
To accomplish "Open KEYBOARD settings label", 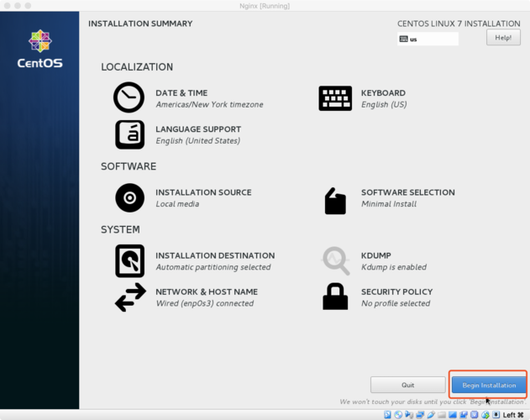I will (x=383, y=93).
